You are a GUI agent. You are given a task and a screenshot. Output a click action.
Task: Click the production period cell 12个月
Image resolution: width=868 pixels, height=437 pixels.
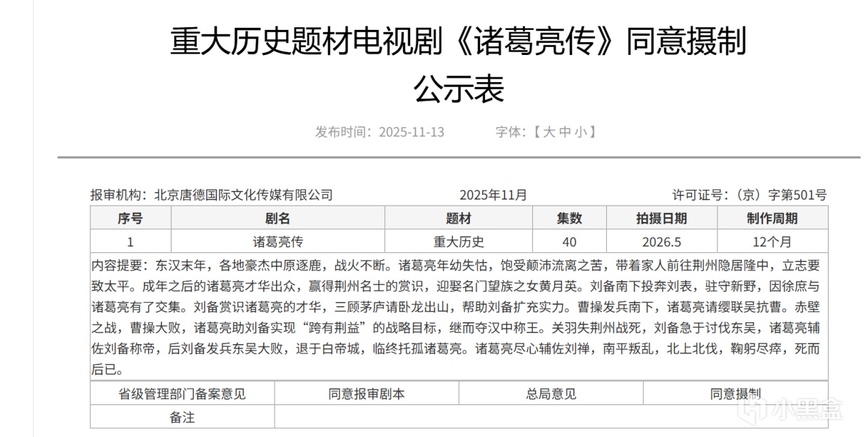[x=772, y=242]
